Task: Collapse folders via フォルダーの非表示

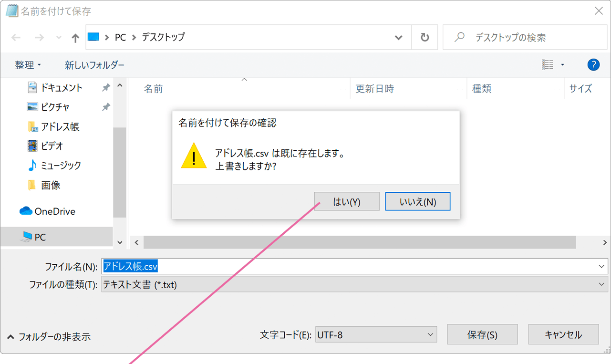Action: tap(49, 337)
